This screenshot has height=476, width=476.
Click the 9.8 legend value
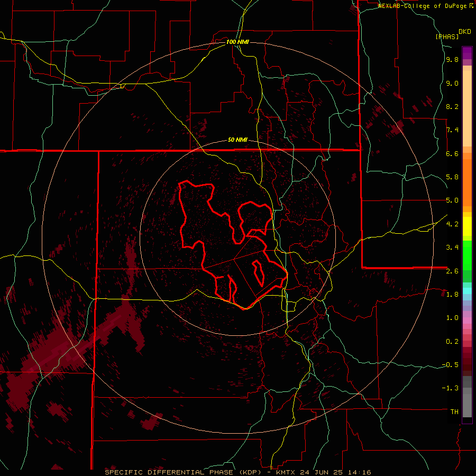[x=452, y=60]
